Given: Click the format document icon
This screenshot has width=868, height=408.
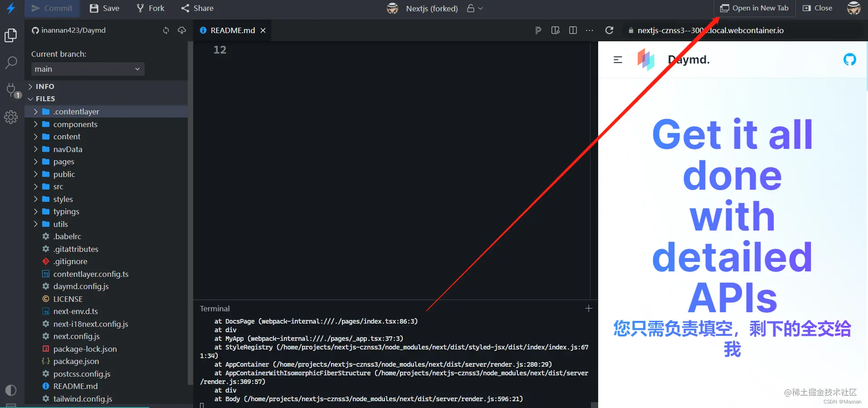Looking at the screenshot, I should point(538,30).
